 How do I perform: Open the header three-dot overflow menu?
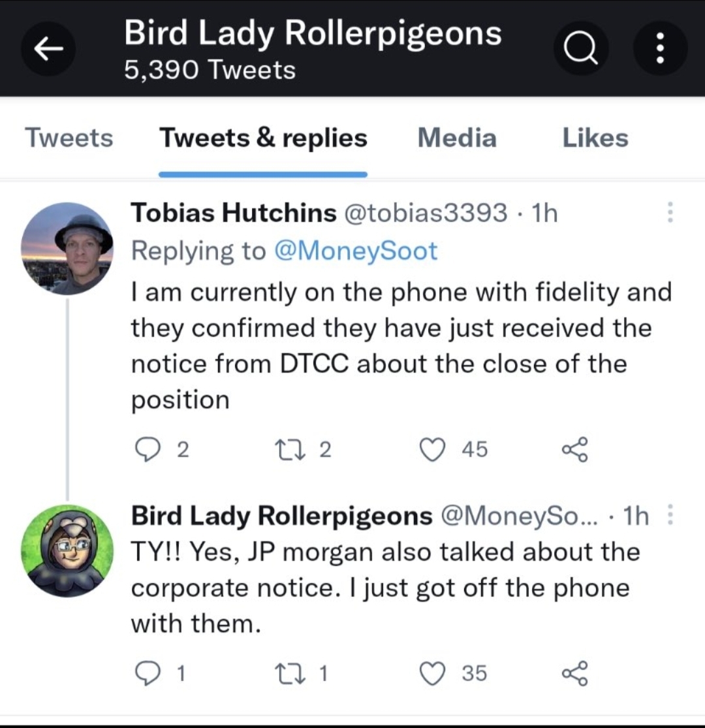pos(660,50)
